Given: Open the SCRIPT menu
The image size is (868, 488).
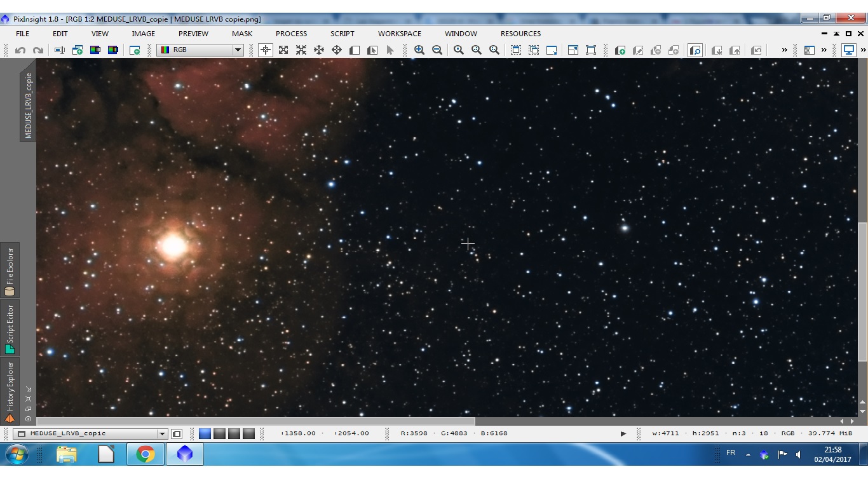Looking at the screenshot, I should coord(342,34).
